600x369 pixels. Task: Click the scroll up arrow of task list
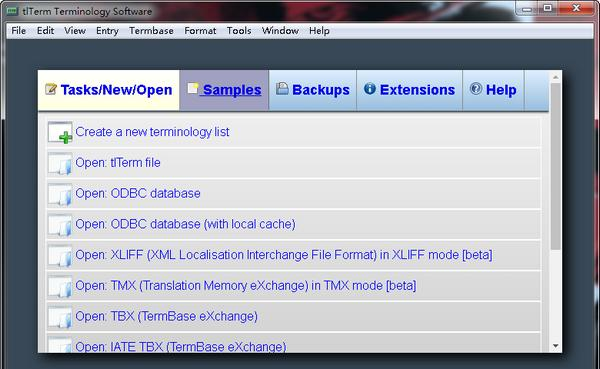tap(556, 77)
